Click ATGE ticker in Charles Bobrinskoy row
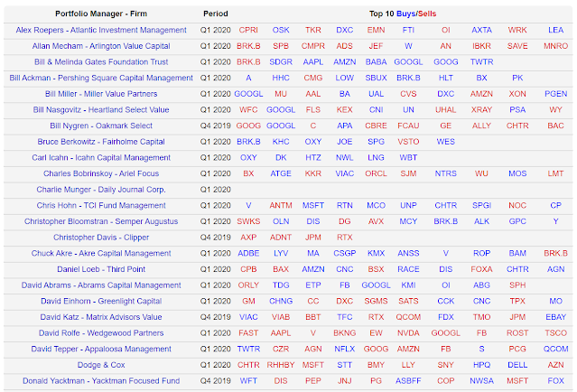Screen dimensions: 577x392 coord(281,173)
